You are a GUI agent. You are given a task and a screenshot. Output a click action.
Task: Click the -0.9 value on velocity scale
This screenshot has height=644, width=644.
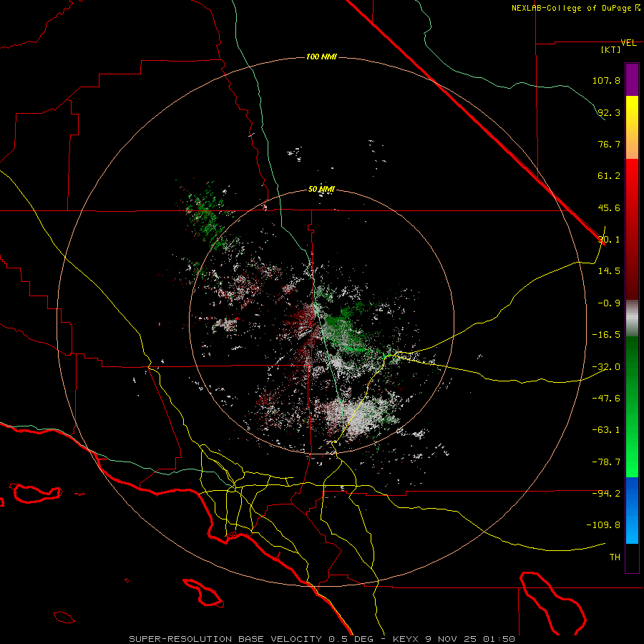[x=609, y=303]
